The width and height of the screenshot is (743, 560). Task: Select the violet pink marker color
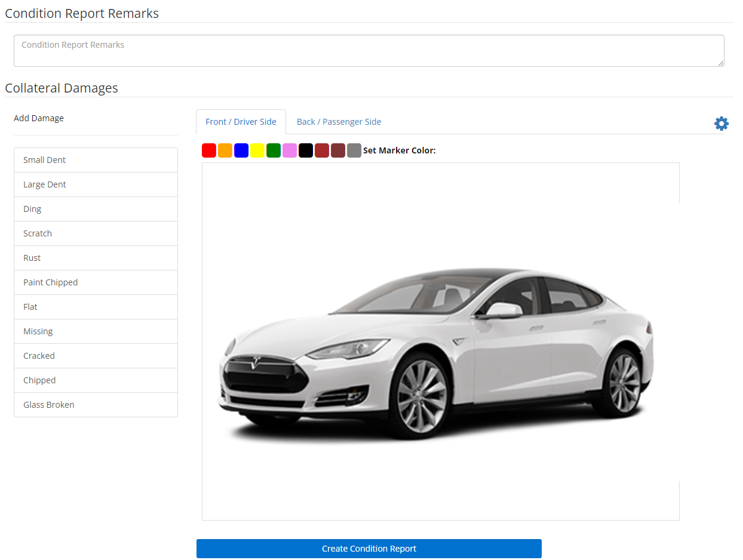click(x=290, y=150)
